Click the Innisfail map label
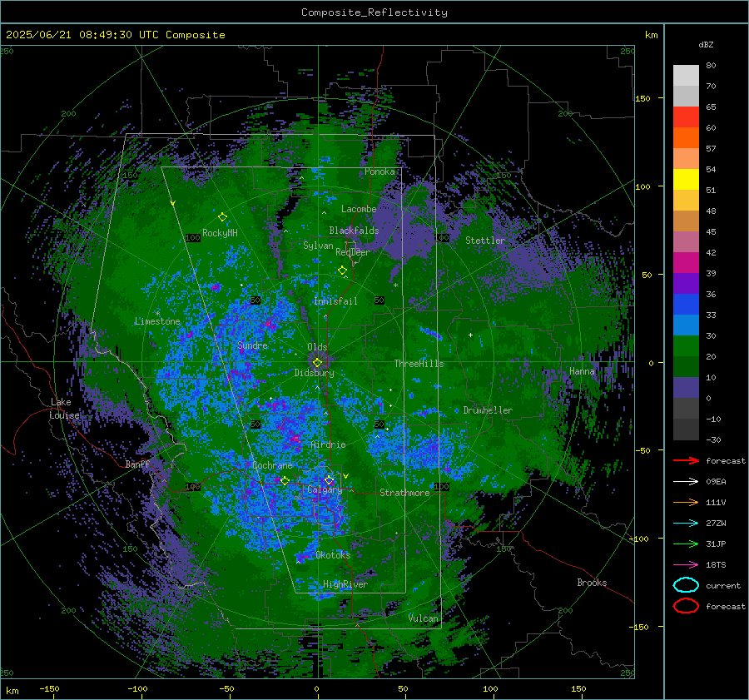 (x=335, y=301)
